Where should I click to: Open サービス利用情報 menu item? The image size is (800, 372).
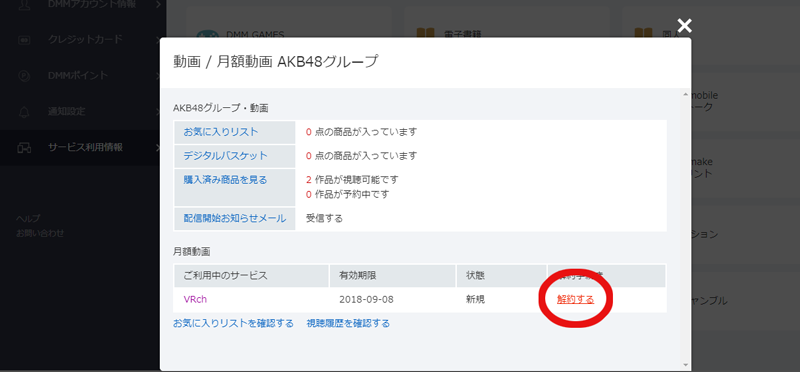[85, 147]
